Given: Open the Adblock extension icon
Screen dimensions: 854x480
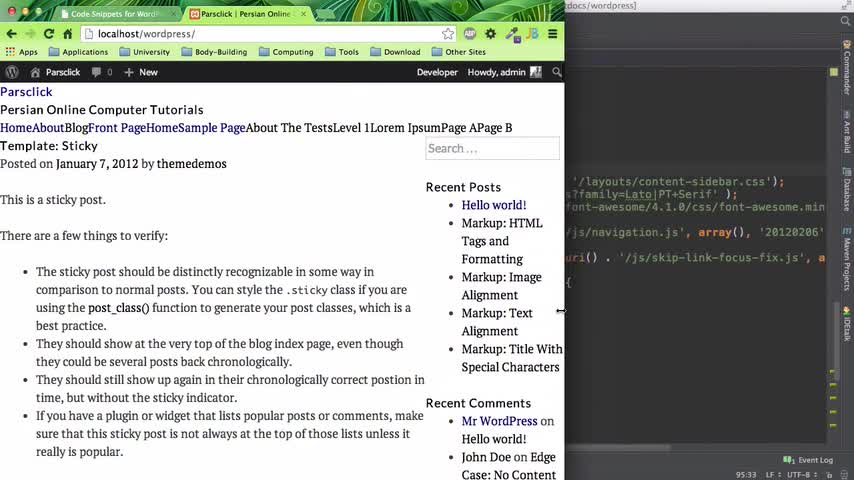Looking at the screenshot, I should pyautogui.click(x=469, y=34).
